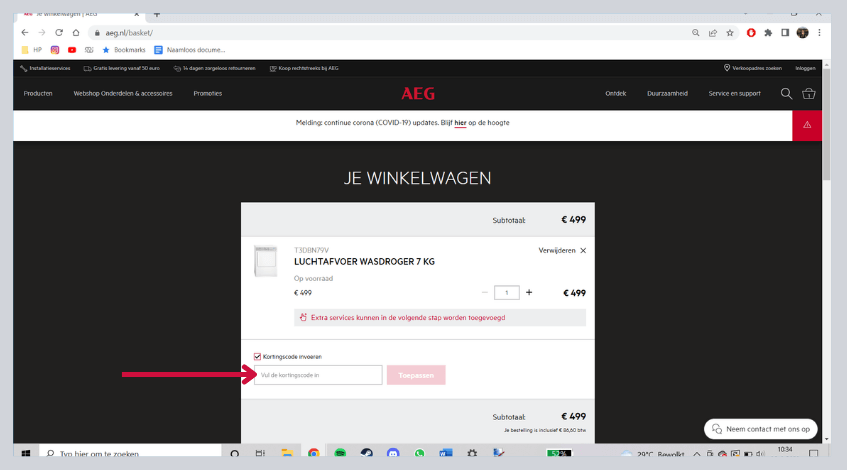Click the kortingscode input field

[318, 375]
